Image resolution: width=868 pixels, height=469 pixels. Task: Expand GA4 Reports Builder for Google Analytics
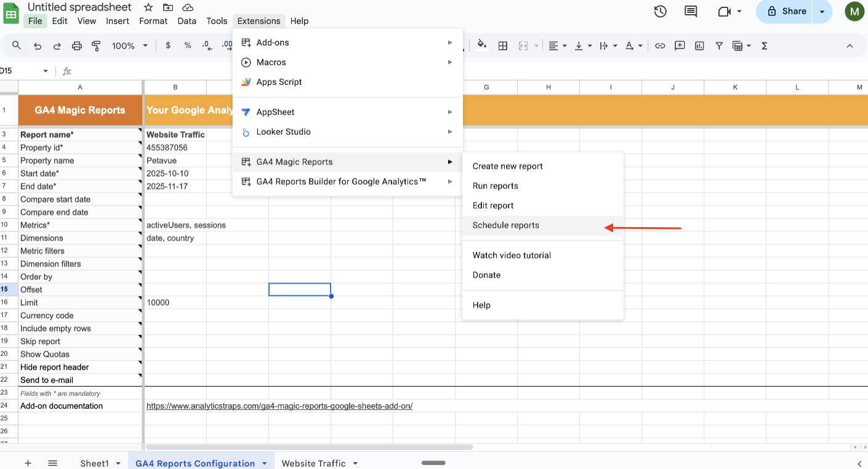pyautogui.click(x=347, y=182)
